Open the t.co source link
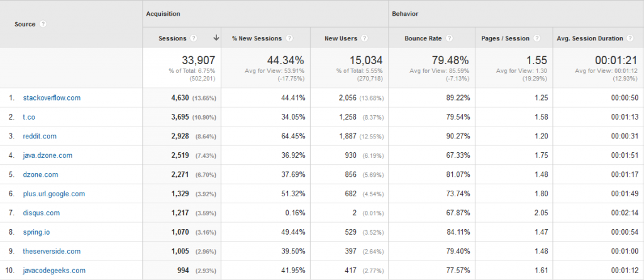 (x=29, y=117)
